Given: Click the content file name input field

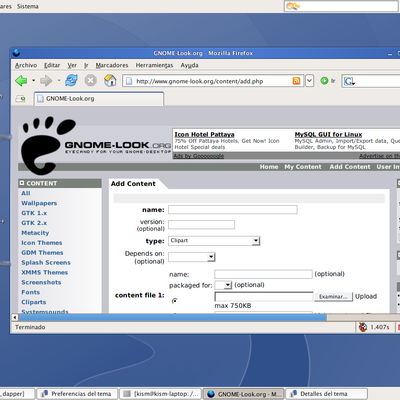Looking at the screenshot, I should [263, 274].
